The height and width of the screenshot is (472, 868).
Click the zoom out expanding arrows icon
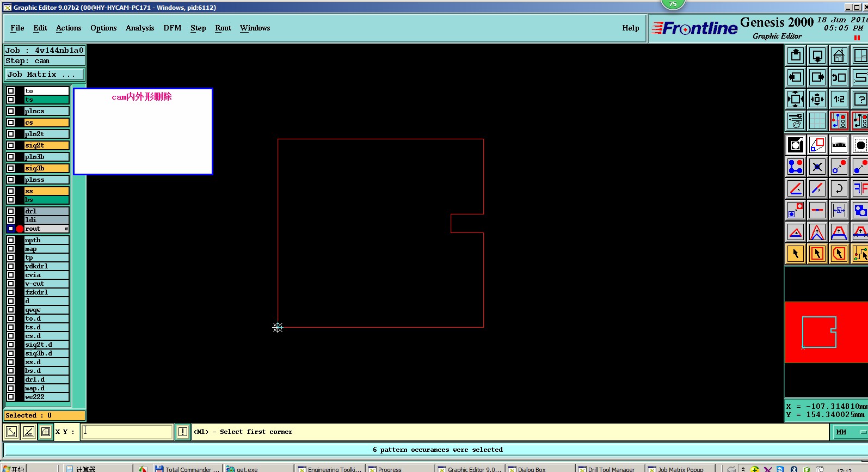point(796,99)
